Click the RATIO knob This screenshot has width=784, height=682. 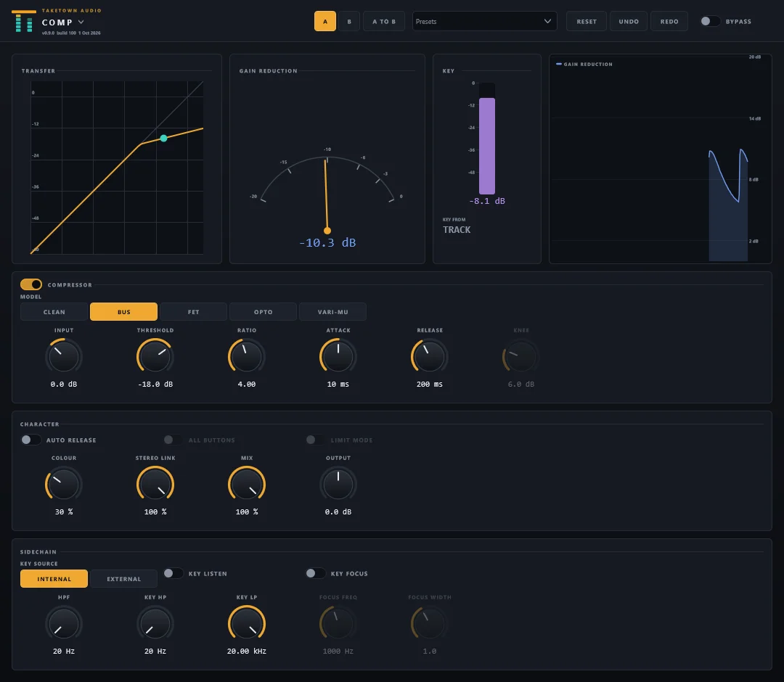pyautogui.click(x=247, y=357)
